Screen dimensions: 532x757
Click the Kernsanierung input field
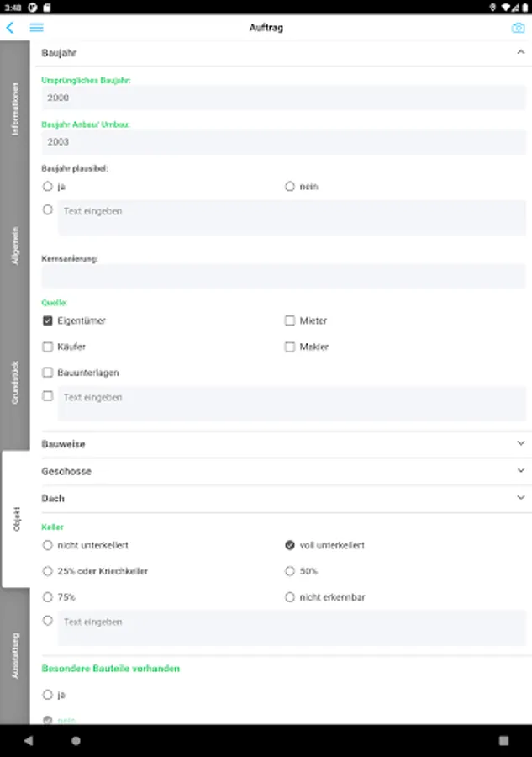[283, 276]
